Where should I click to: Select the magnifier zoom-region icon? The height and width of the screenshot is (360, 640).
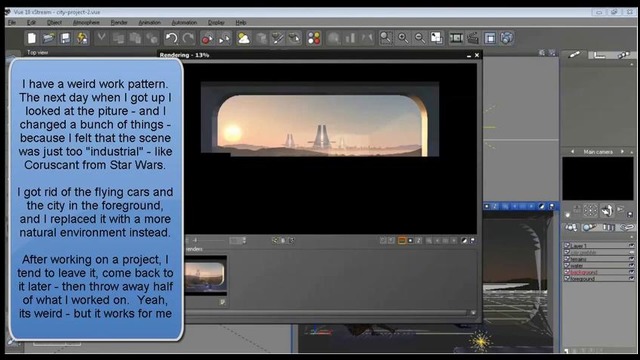pyautogui.click(x=386, y=38)
